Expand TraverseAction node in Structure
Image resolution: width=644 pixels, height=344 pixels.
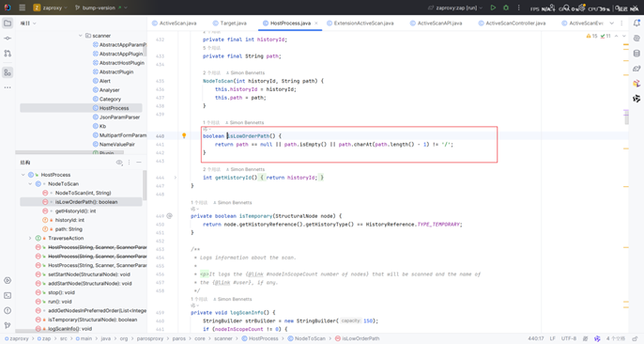pos(30,238)
